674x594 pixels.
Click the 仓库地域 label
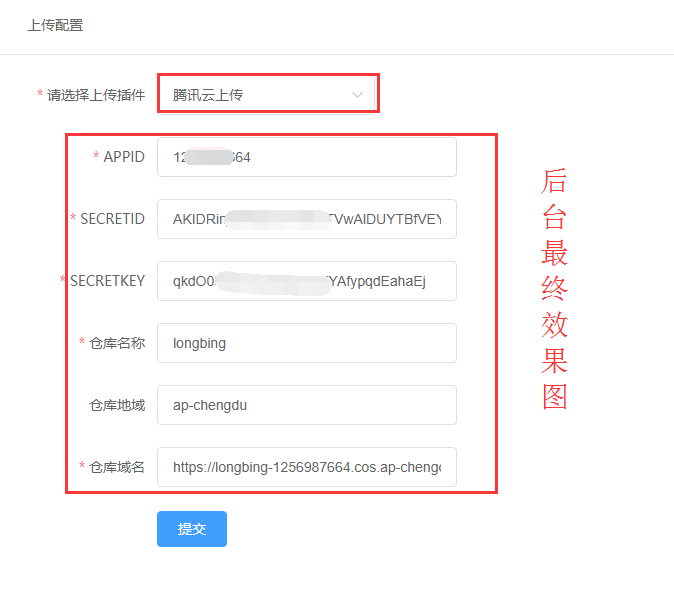pyautogui.click(x=117, y=405)
